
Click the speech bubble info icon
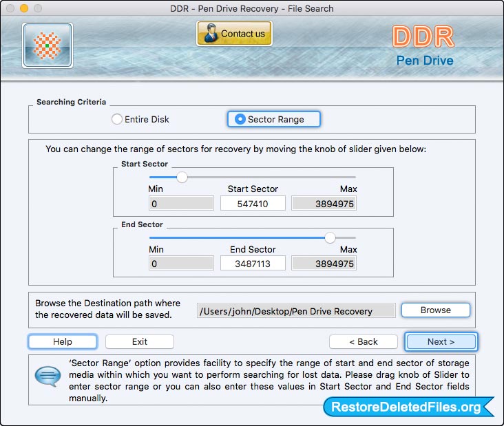click(48, 376)
